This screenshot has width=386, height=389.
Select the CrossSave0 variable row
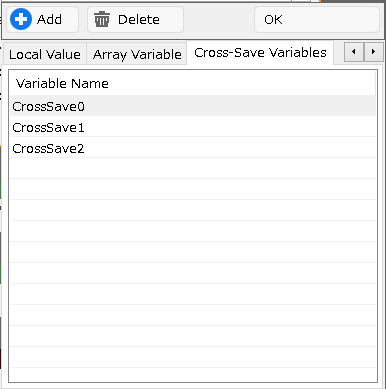(193, 106)
